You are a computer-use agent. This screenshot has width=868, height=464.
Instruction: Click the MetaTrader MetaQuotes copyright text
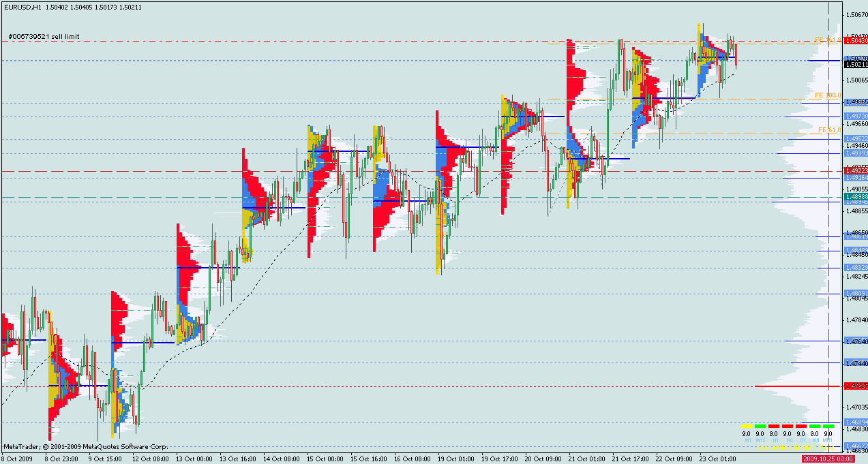tap(85, 447)
